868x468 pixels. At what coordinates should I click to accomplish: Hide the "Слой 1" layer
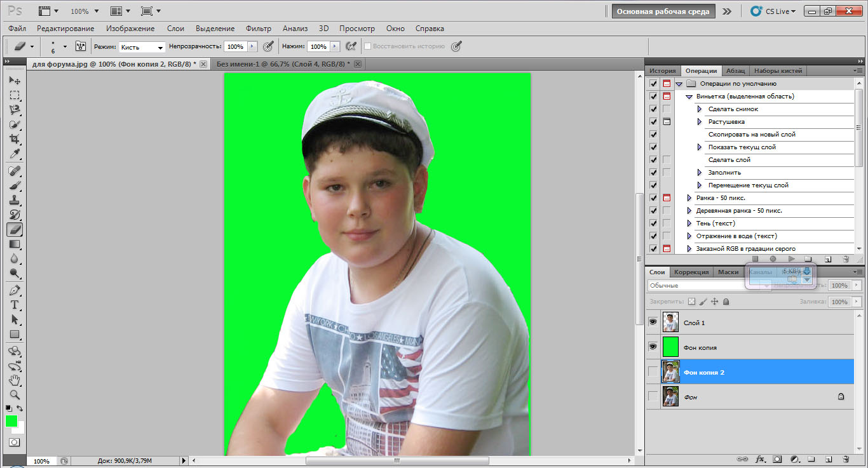pos(653,323)
